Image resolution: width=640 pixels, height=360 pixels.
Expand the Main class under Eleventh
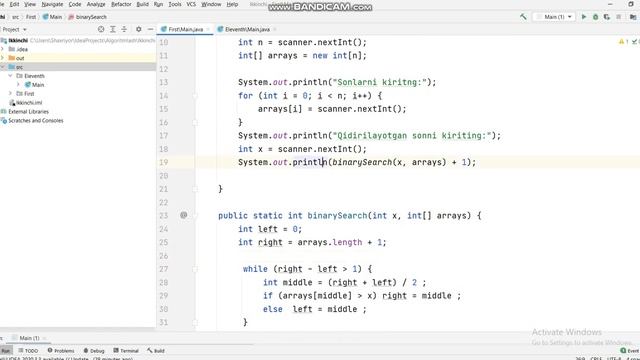(x=18, y=84)
